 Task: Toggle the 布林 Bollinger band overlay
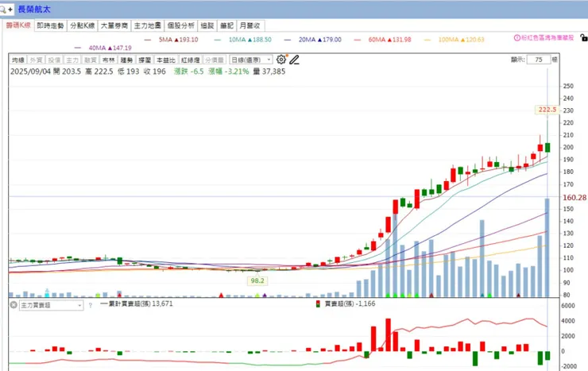click(x=108, y=60)
